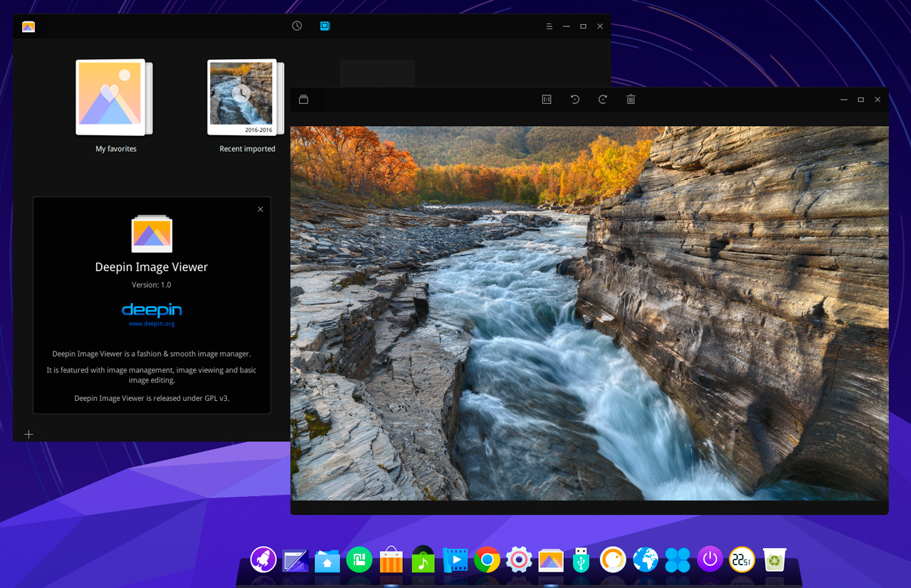Open the rocket Launcher in the dock
Viewport: 911px width, 588px height.
point(263,560)
